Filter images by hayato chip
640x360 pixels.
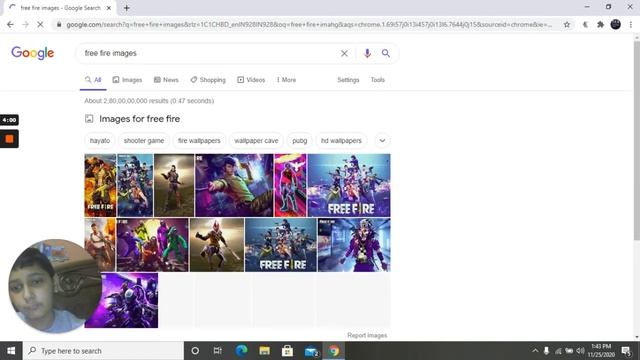click(x=100, y=140)
